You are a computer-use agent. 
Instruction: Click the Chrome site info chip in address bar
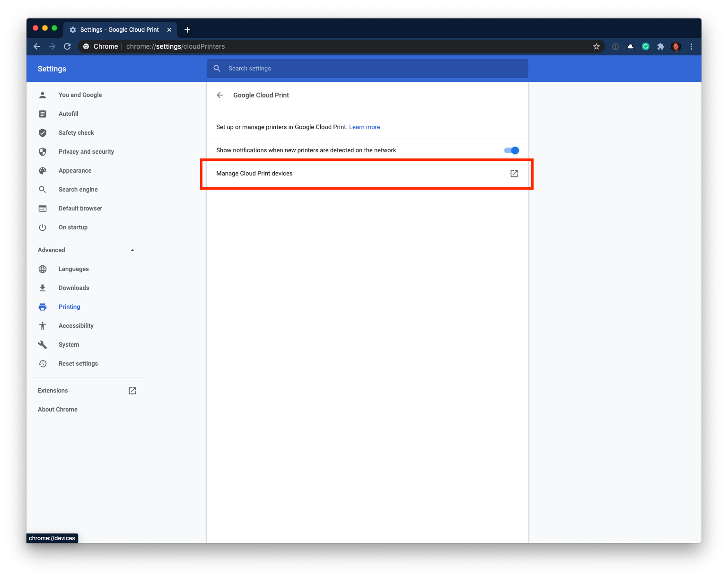pos(101,46)
